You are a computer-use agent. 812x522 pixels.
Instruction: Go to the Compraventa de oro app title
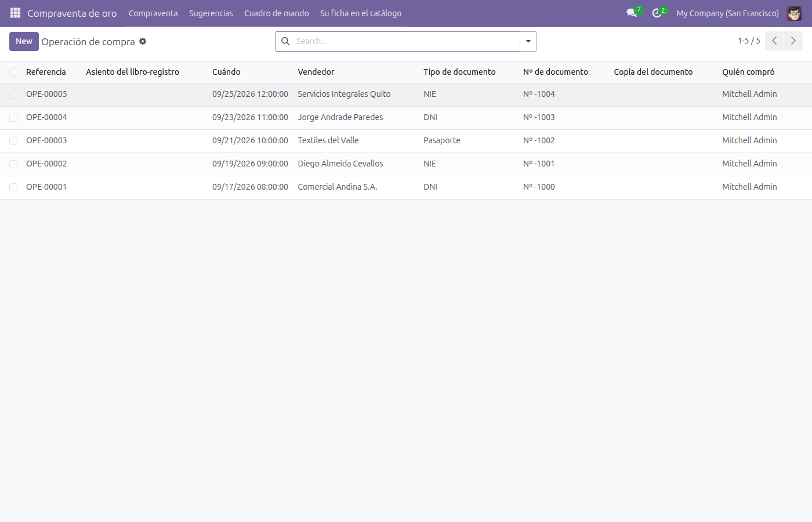(x=72, y=13)
